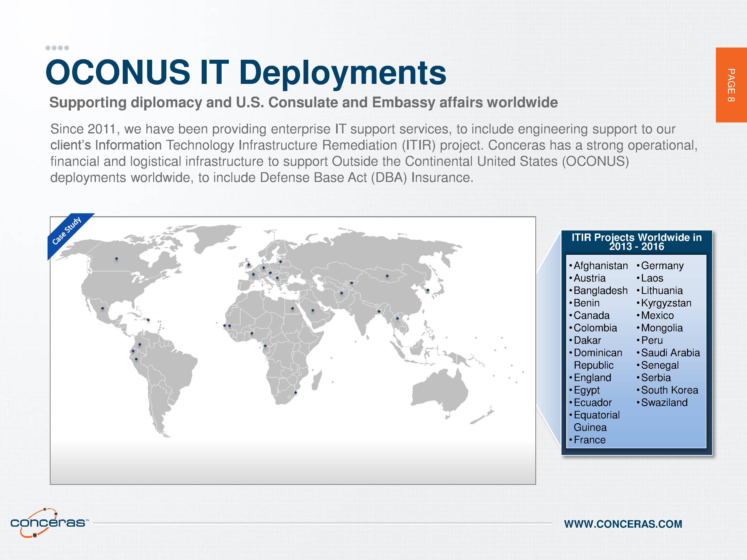Click the Mexico map marker
This screenshot has width=747, height=560.
(103, 309)
